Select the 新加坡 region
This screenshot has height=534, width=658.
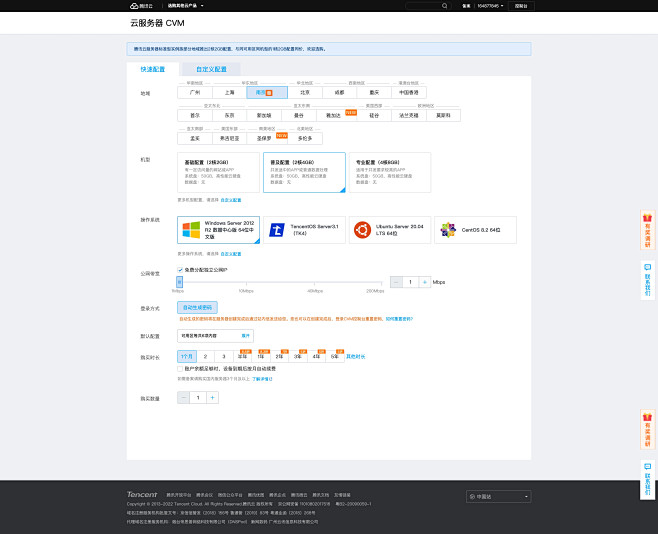tap(264, 115)
